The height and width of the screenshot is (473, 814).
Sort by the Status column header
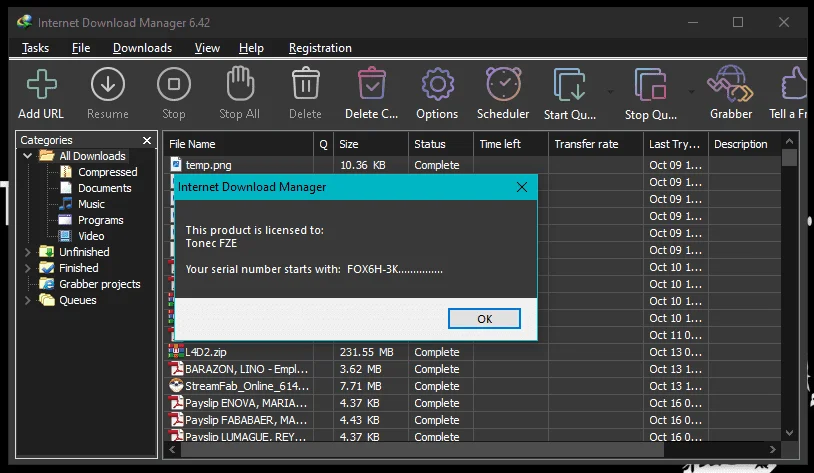click(x=441, y=144)
